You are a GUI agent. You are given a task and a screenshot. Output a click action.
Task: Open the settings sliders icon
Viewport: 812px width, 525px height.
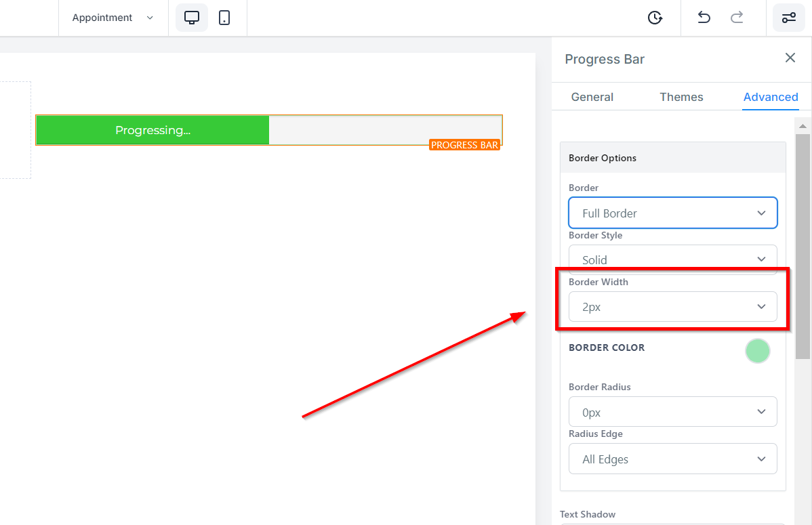coord(789,18)
